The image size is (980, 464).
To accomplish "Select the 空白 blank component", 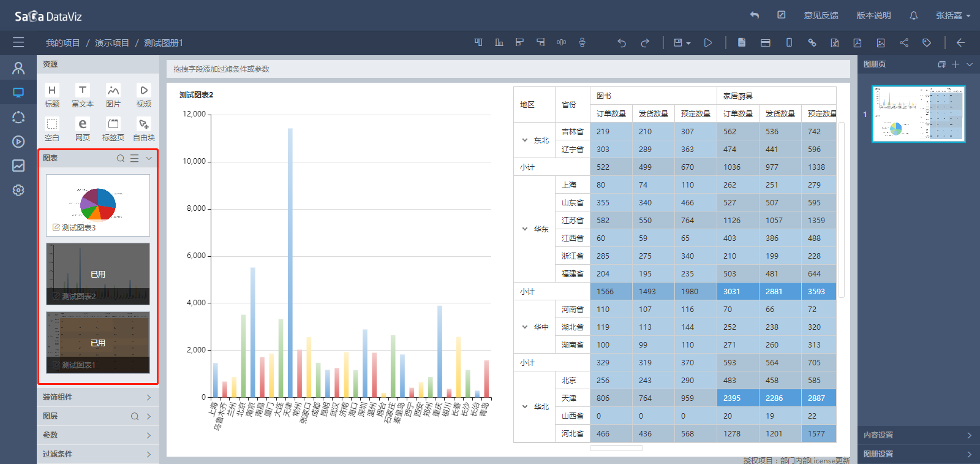I will coord(52,129).
